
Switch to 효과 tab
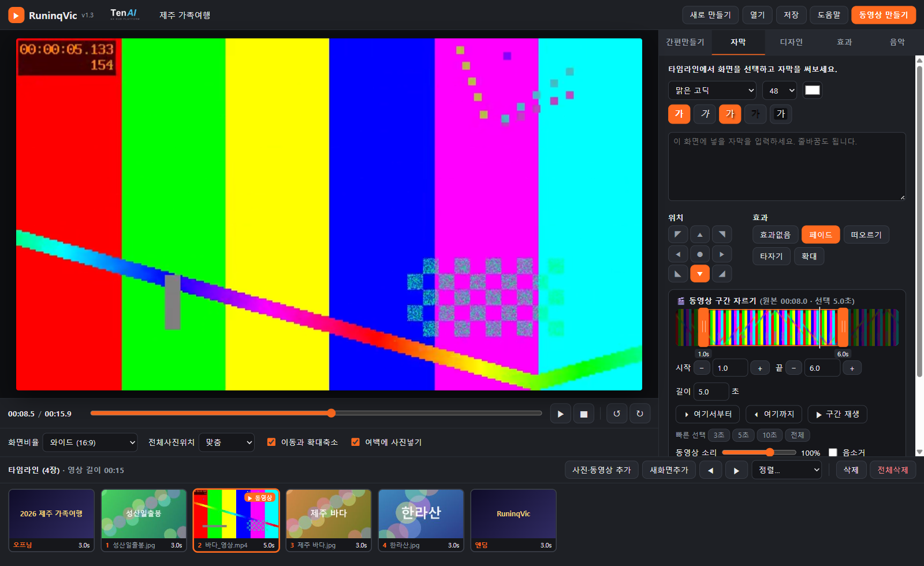844,42
